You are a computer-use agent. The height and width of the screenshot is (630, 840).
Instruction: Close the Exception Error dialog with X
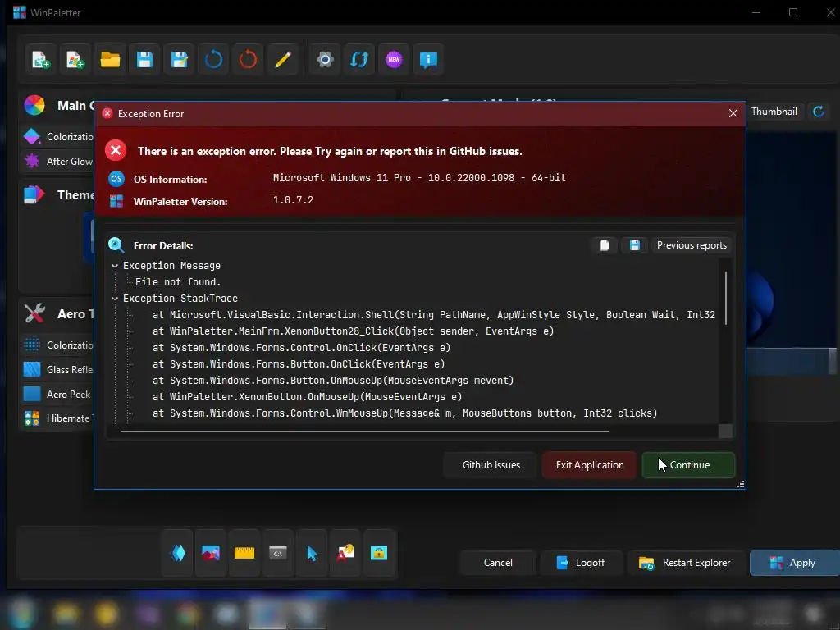tap(733, 113)
